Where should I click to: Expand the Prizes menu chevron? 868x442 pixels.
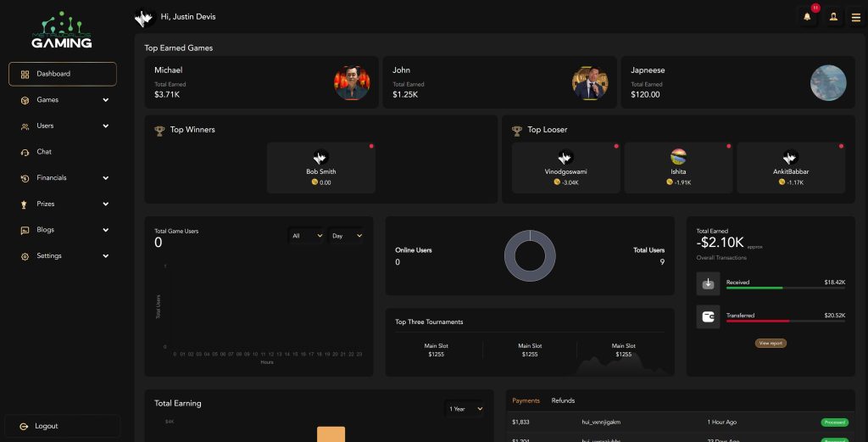click(105, 204)
